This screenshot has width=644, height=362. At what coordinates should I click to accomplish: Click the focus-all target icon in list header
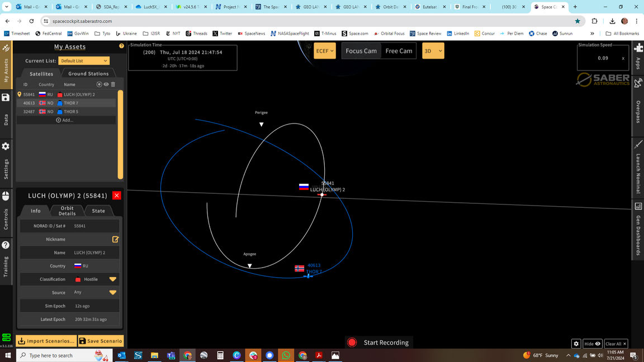coord(99,84)
